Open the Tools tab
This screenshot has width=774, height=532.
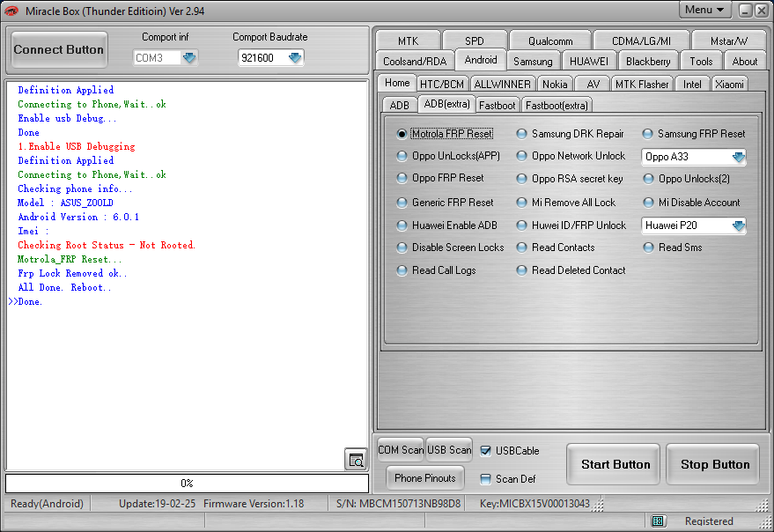(701, 62)
